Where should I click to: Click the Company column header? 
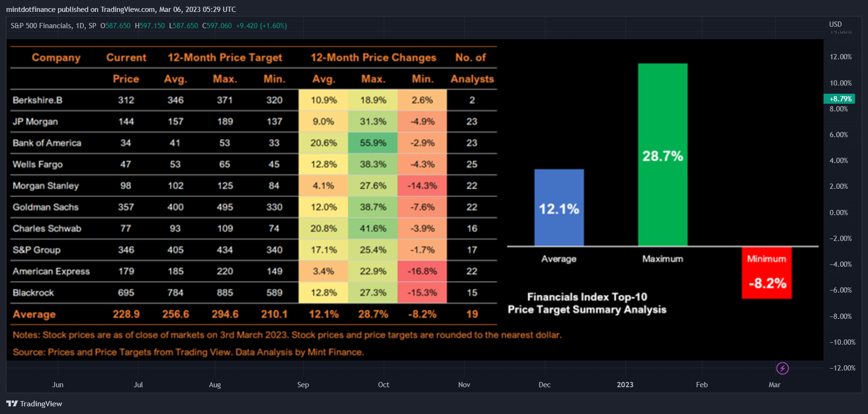tap(56, 58)
